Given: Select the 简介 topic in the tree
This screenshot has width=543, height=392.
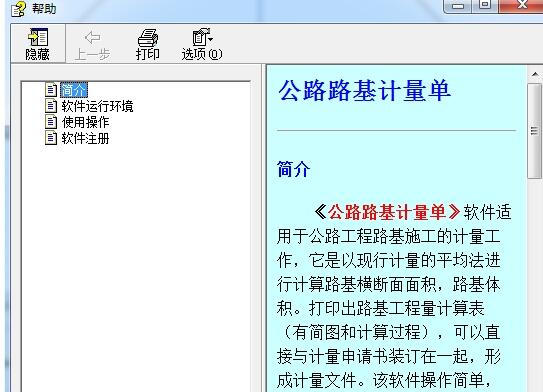Looking at the screenshot, I should click(73, 90).
